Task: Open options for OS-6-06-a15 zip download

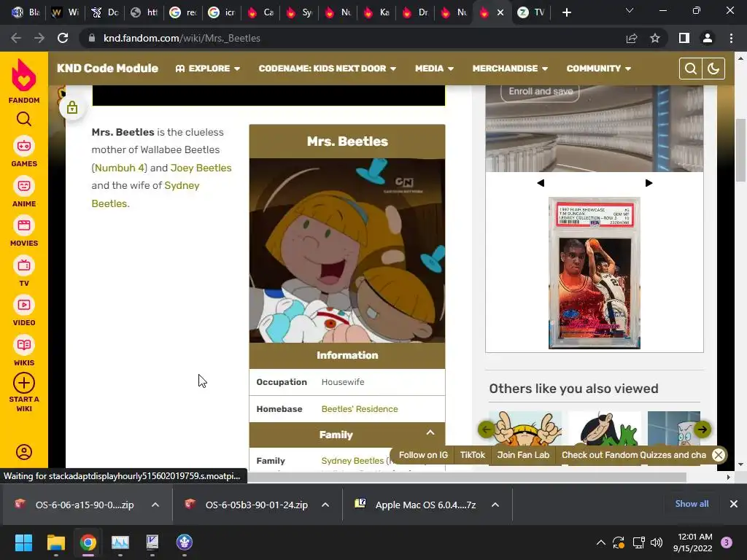Action: pos(155,505)
